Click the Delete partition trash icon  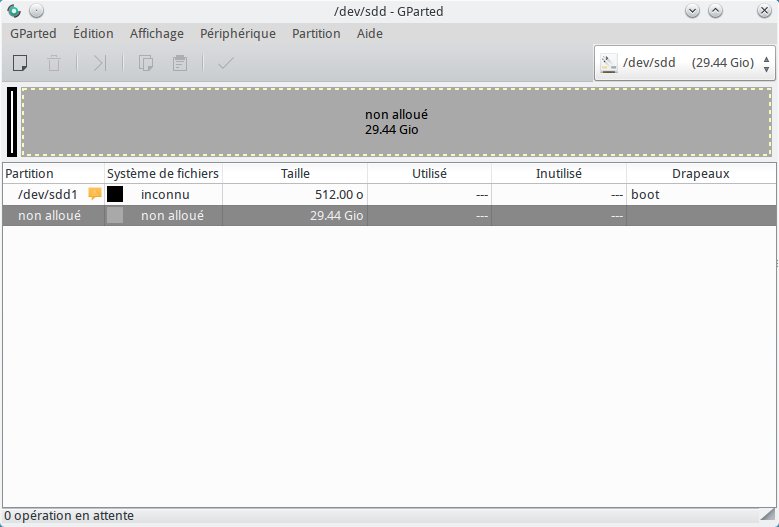[x=54, y=63]
